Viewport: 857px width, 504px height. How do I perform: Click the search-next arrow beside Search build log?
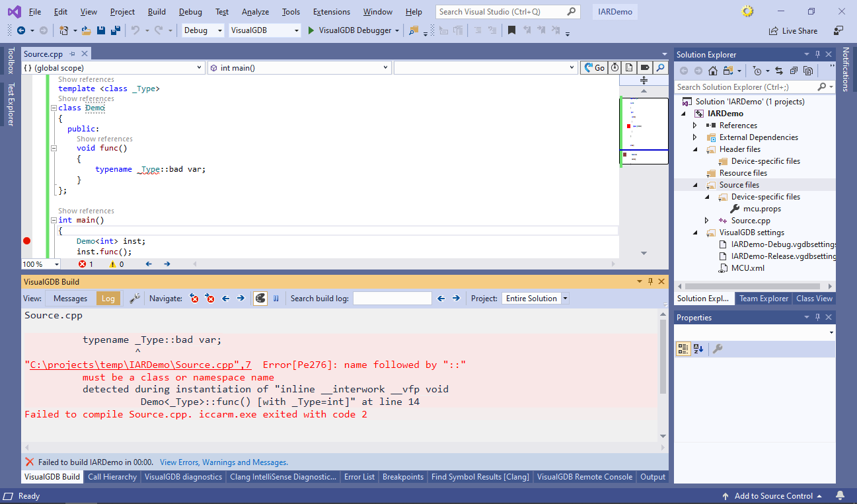456,299
